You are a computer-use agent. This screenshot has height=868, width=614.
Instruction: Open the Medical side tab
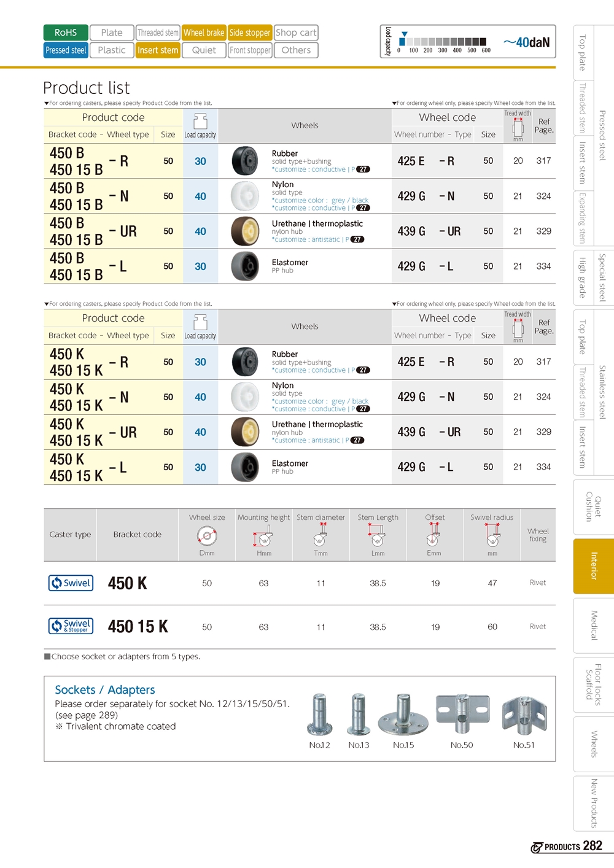[594, 626]
